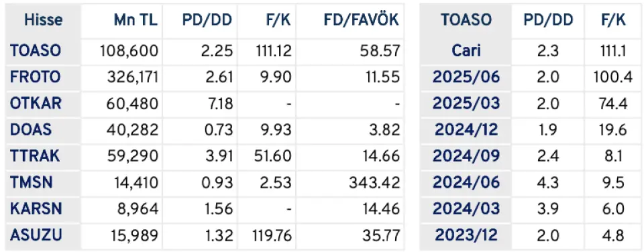Click the TOASO ticker in first table
Viewport: 644px width, 252px height.
coord(36,51)
